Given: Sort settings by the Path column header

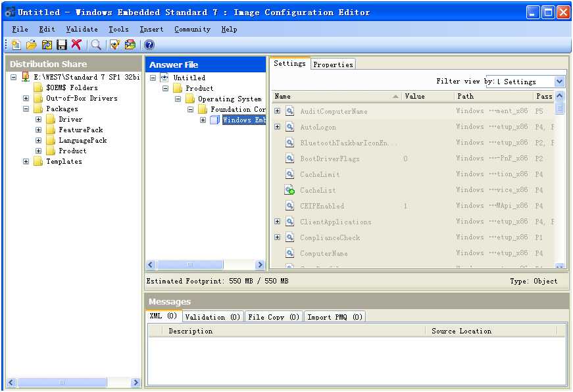Looking at the screenshot, I should 493,97.
